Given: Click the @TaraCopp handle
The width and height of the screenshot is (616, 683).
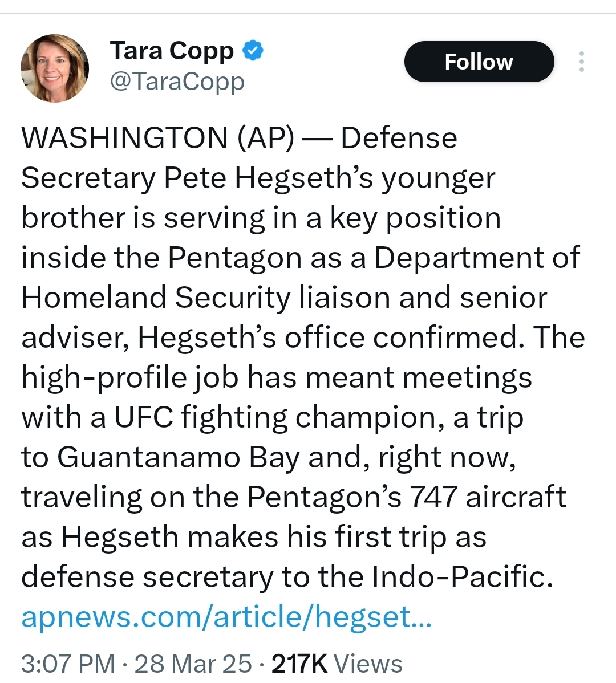Looking at the screenshot, I should point(177,82).
